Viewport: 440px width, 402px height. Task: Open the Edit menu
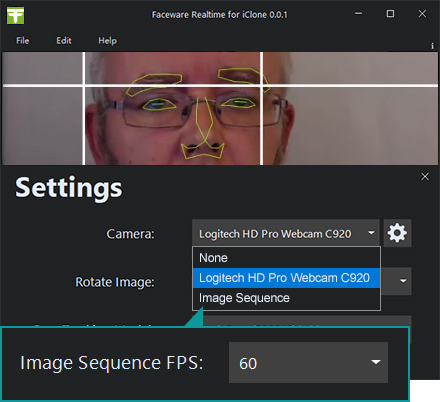64,41
